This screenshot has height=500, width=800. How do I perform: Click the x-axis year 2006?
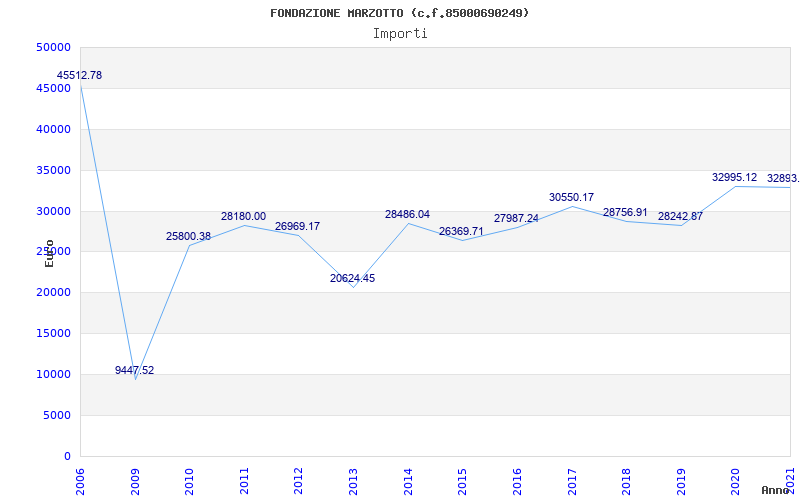click(x=80, y=481)
